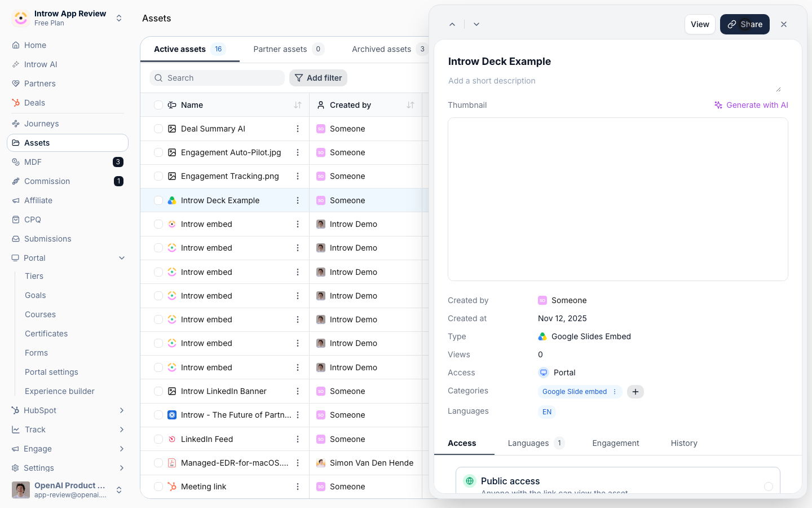Viewport: 812px width, 508px height.
Task: Close the asset detail panel
Action: pos(784,24)
